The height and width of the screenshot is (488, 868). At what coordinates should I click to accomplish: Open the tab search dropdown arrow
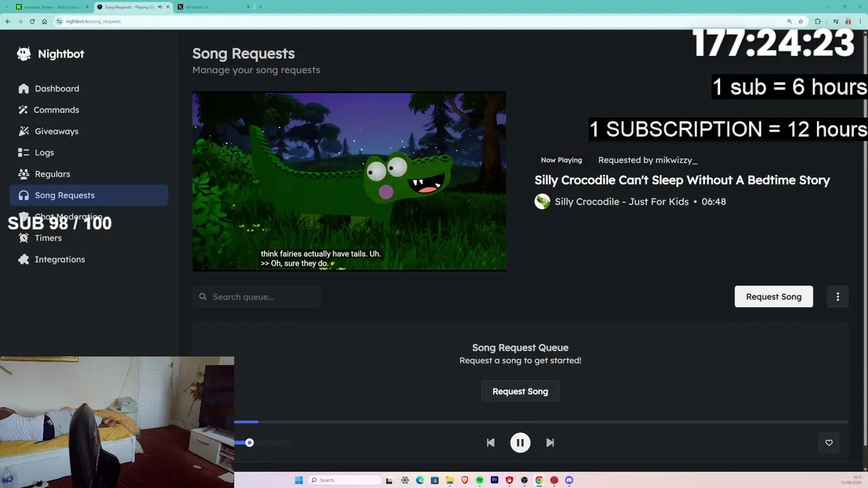coord(7,7)
